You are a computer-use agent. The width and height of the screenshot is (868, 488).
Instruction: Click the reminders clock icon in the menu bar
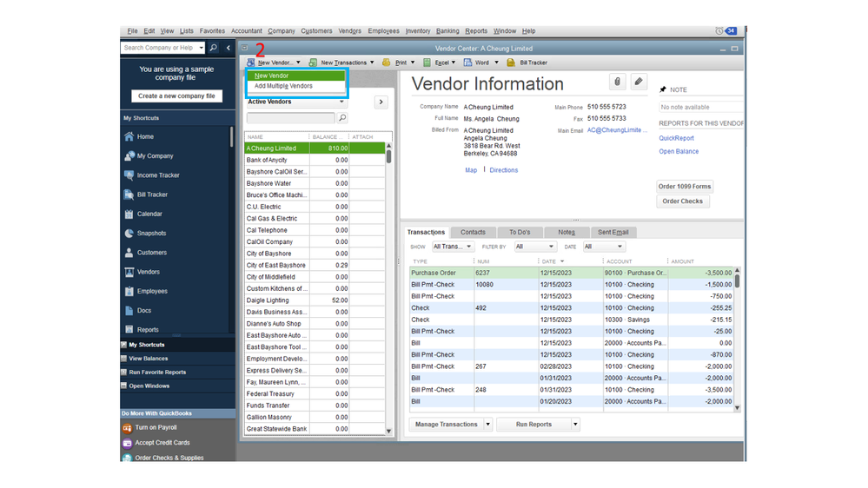(x=719, y=31)
